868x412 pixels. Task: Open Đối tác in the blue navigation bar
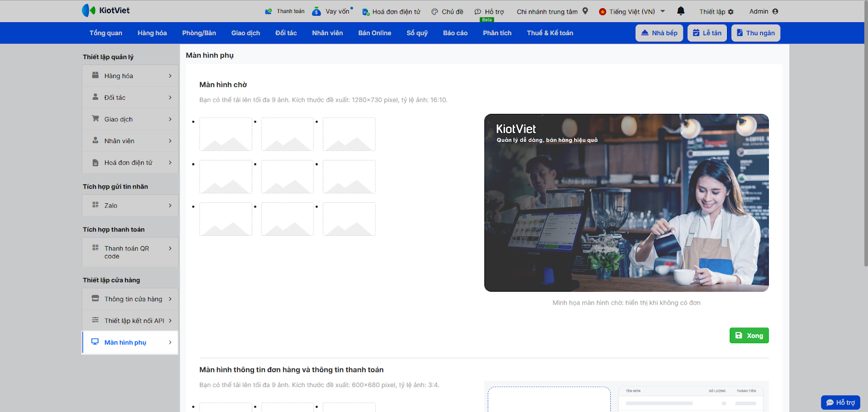pyautogui.click(x=286, y=33)
